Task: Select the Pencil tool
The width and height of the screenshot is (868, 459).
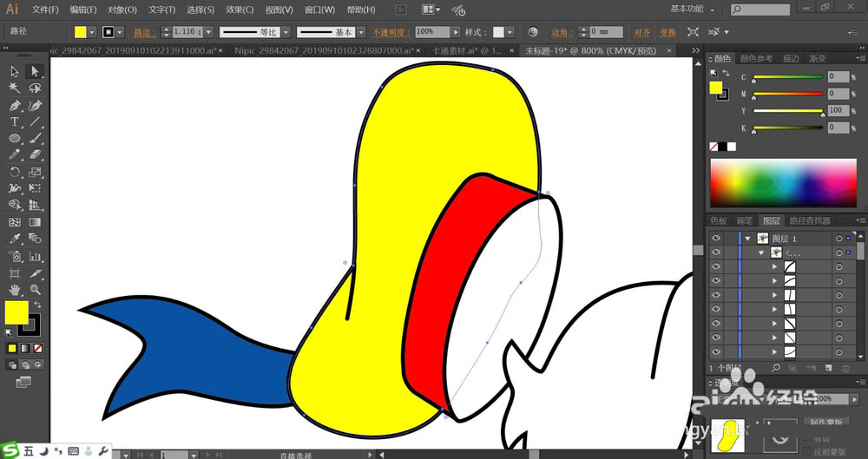Action: click(15, 154)
